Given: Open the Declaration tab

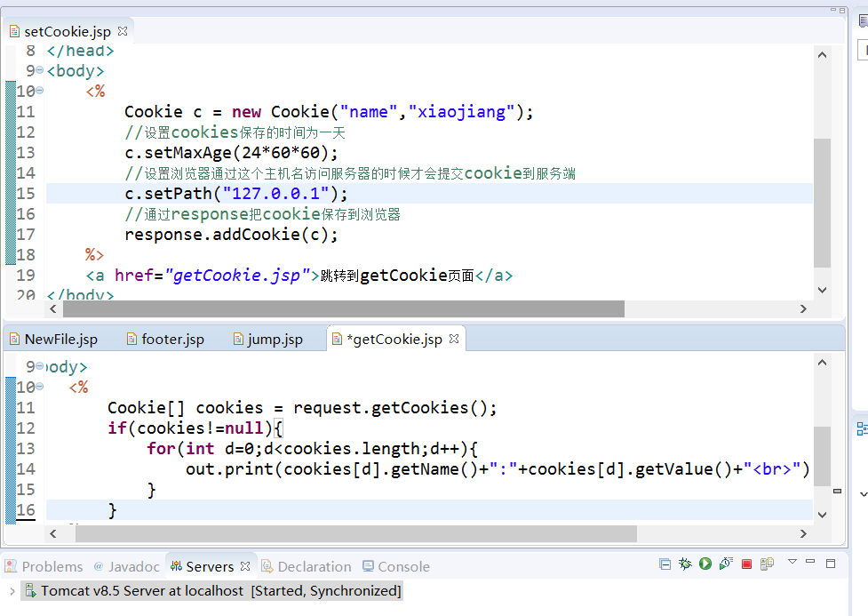Looking at the screenshot, I should click(x=314, y=566).
